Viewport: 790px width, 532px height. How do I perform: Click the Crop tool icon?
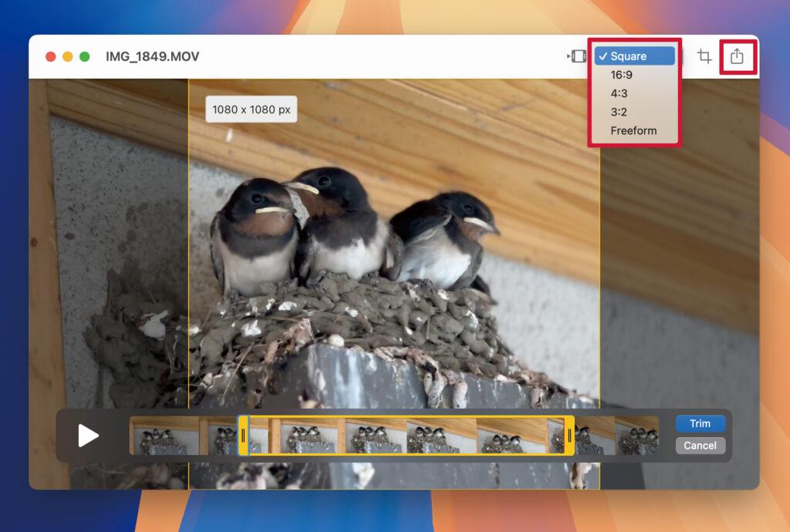pos(704,56)
